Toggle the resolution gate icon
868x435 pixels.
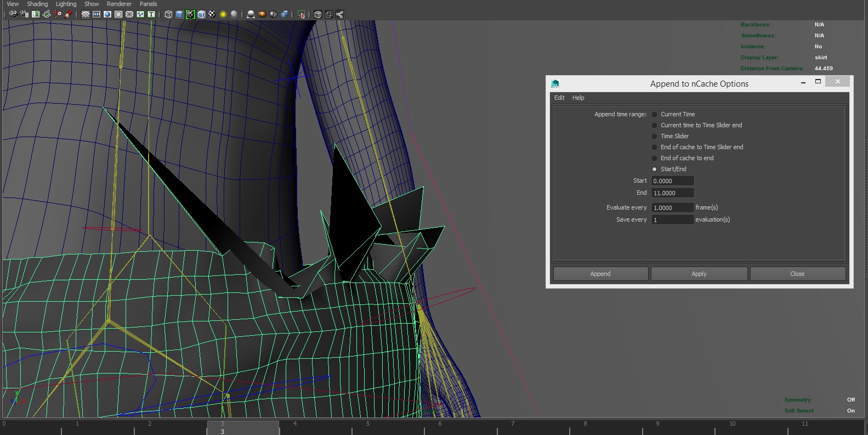[x=107, y=14]
